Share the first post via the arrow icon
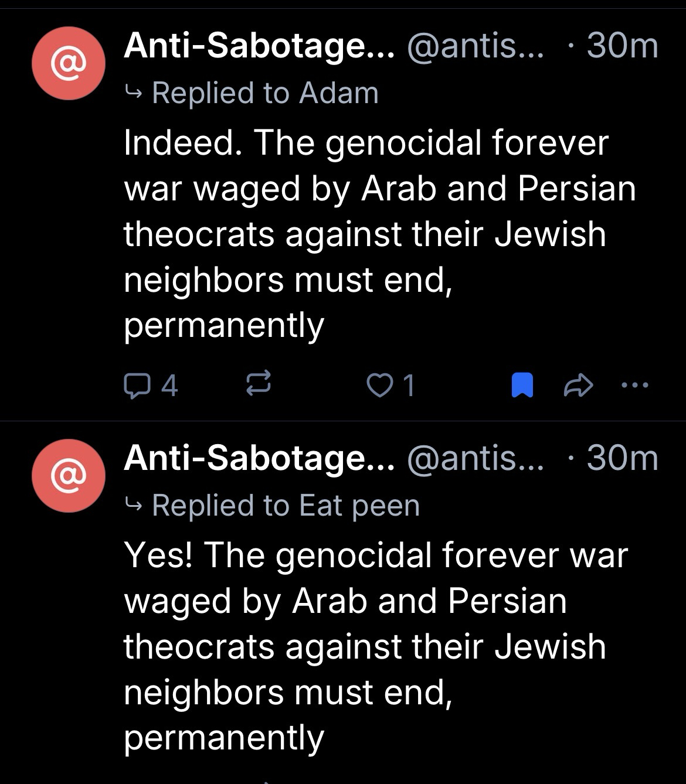Viewport: 686px width, 784px height. (578, 386)
